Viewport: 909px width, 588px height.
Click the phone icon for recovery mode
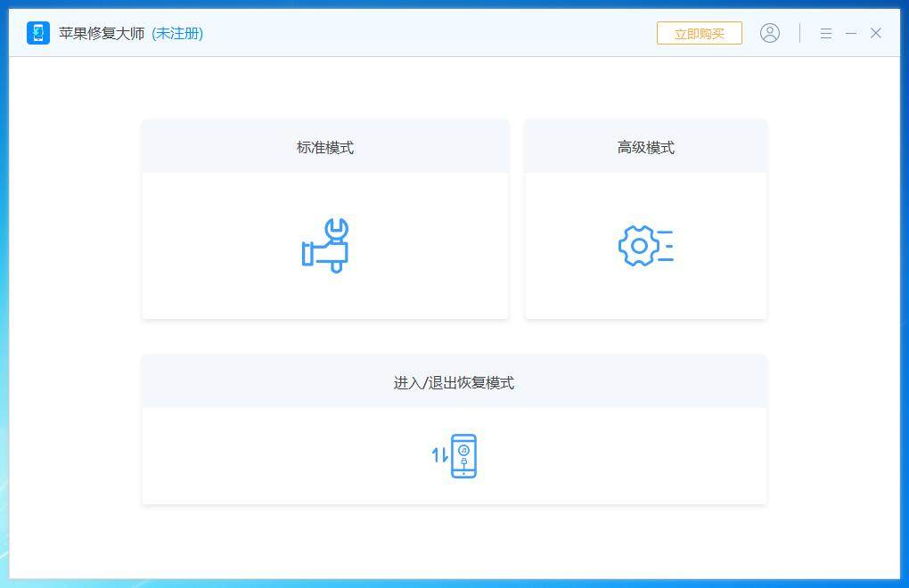pyautogui.click(x=463, y=456)
